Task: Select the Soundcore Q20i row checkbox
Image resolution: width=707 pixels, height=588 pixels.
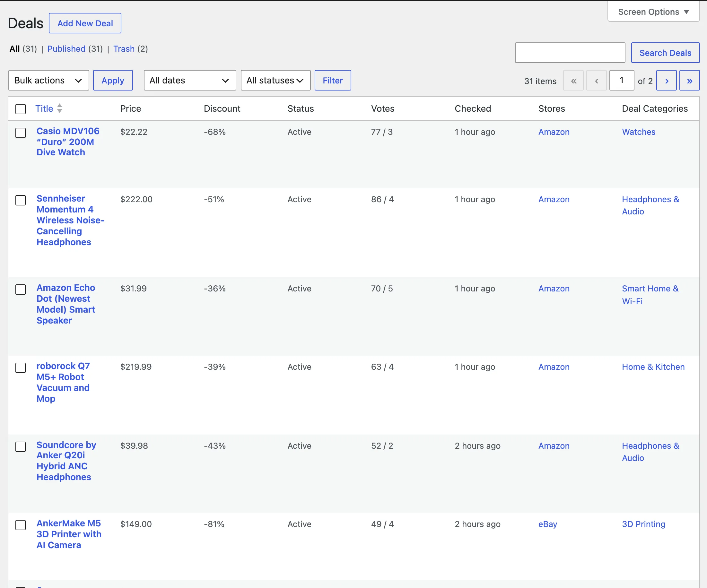Action: [x=21, y=447]
